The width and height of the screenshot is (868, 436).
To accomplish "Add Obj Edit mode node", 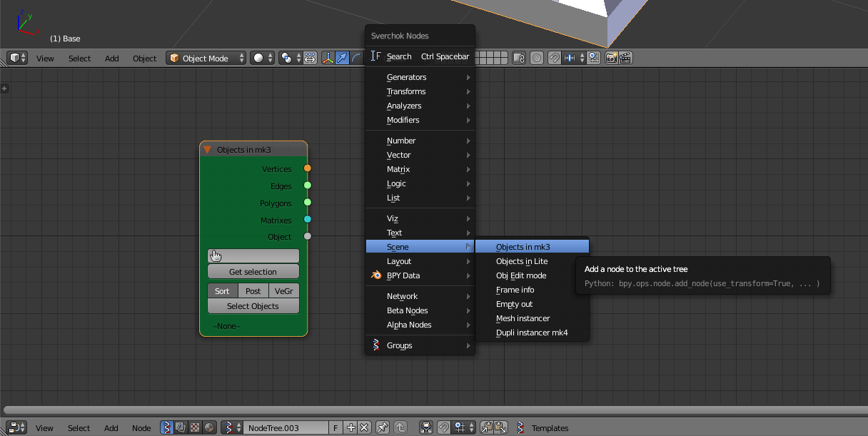I will click(x=533, y=275).
